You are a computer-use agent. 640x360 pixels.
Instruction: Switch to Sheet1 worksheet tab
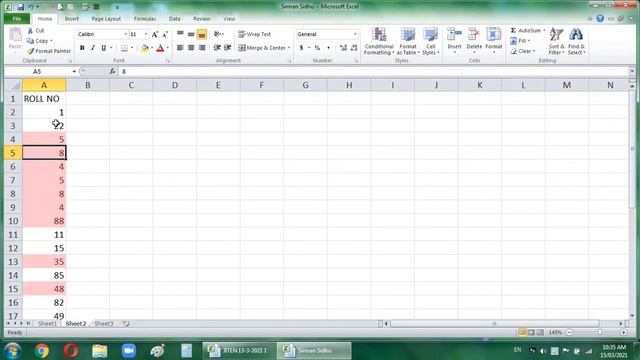click(x=47, y=324)
